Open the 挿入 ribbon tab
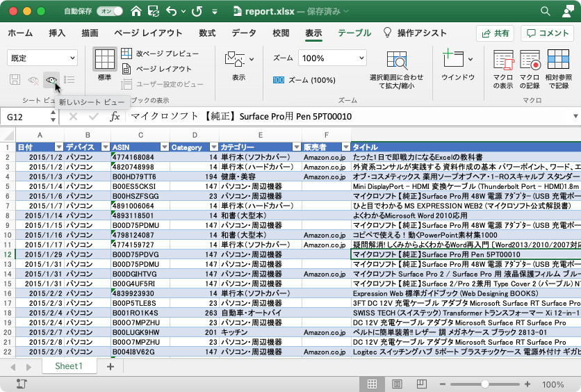Viewport: 581px width, 392px height. click(57, 33)
